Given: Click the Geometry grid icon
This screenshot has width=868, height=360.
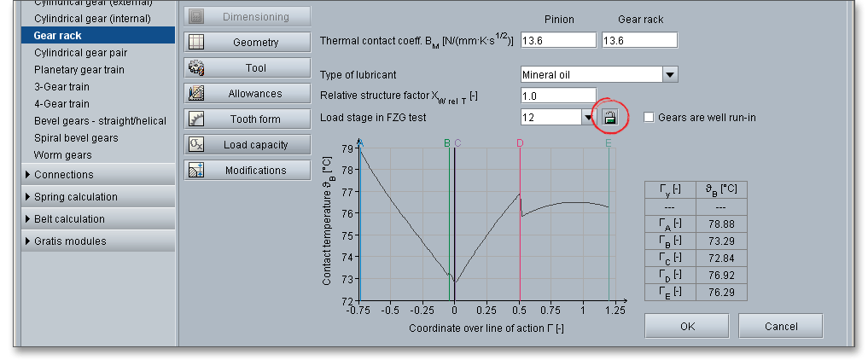Looking at the screenshot, I should click(196, 43).
